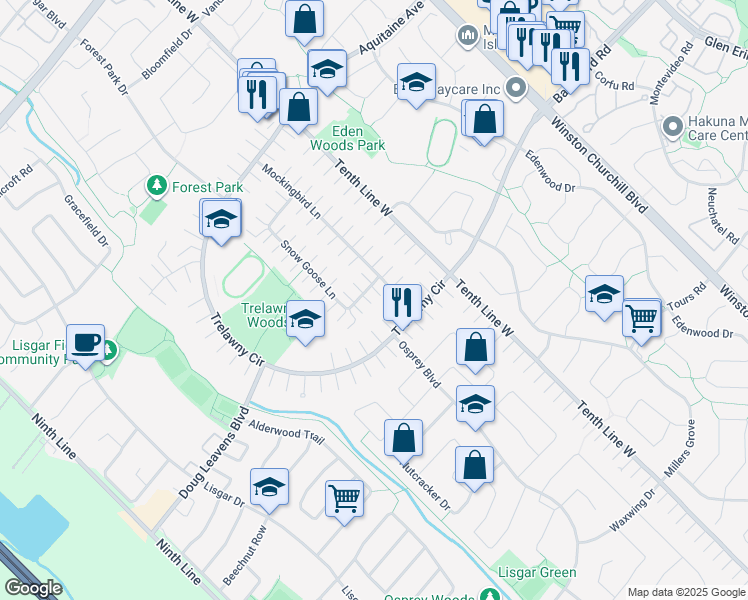Click school marker left of Tours Rd cart

[604, 296]
